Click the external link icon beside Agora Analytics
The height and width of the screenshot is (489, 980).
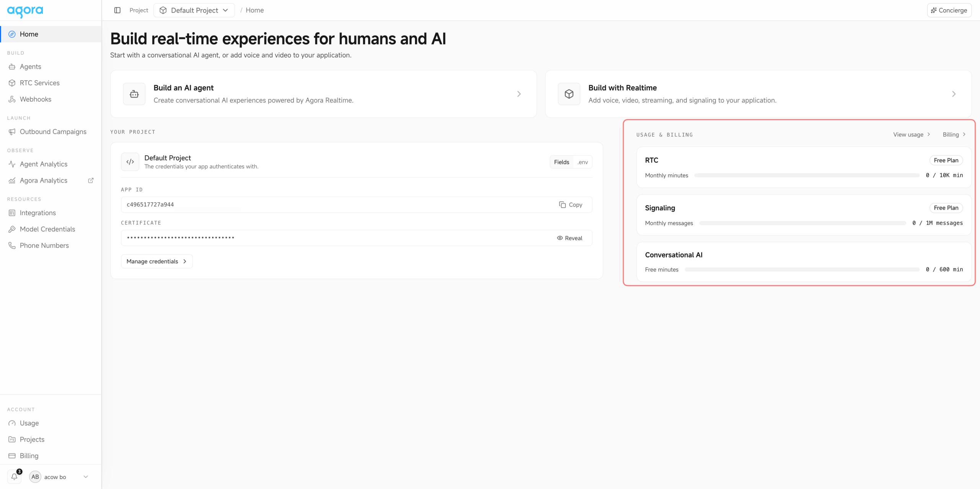pyautogui.click(x=91, y=180)
